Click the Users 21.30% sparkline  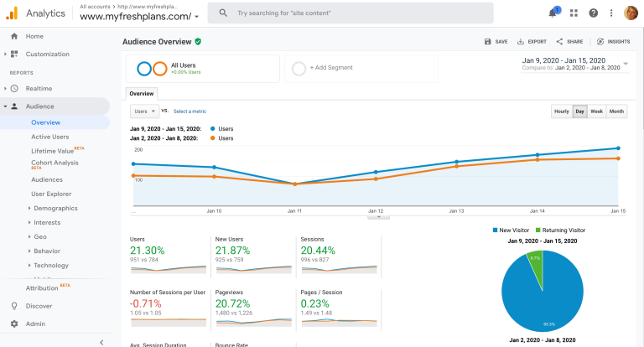[x=169, y=269]
